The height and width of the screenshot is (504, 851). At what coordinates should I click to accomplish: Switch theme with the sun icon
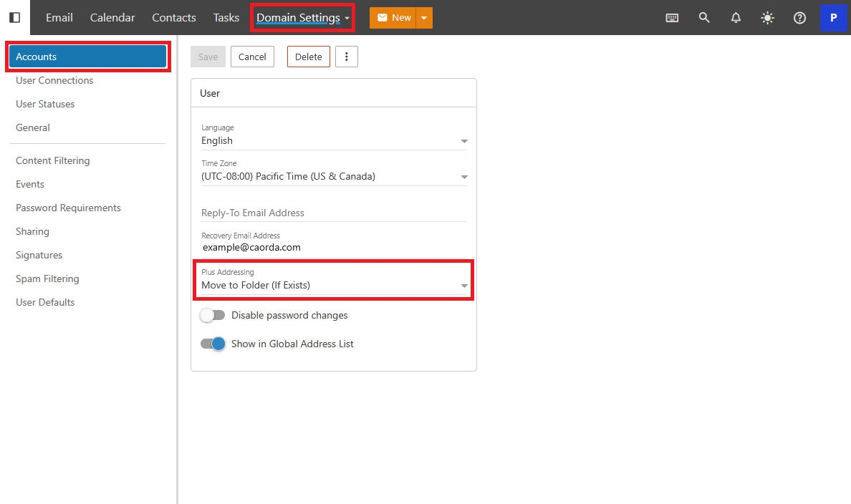pyautogui.click(x=767, y=18)
